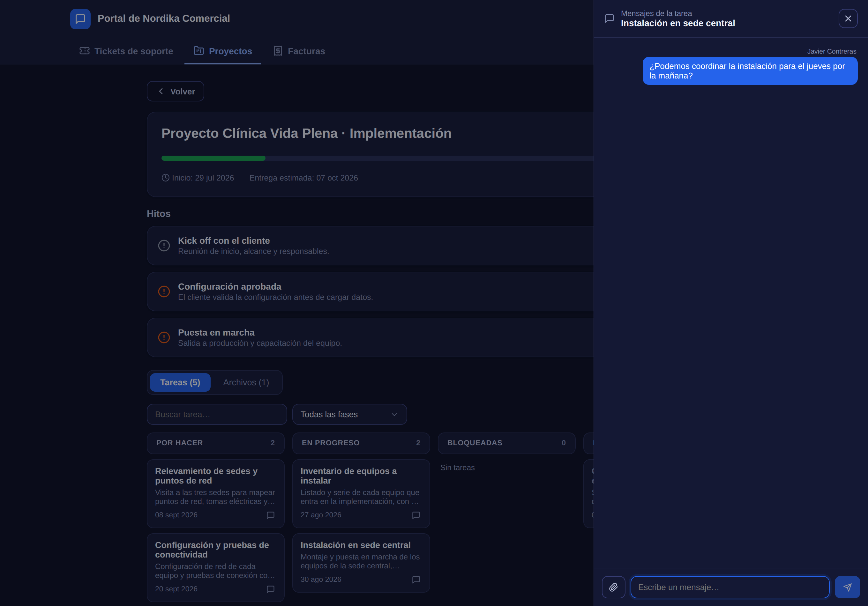Viewport: 868px width, 606px height.
Task: Open the Tickets de soporte tab
Action: 126,51
